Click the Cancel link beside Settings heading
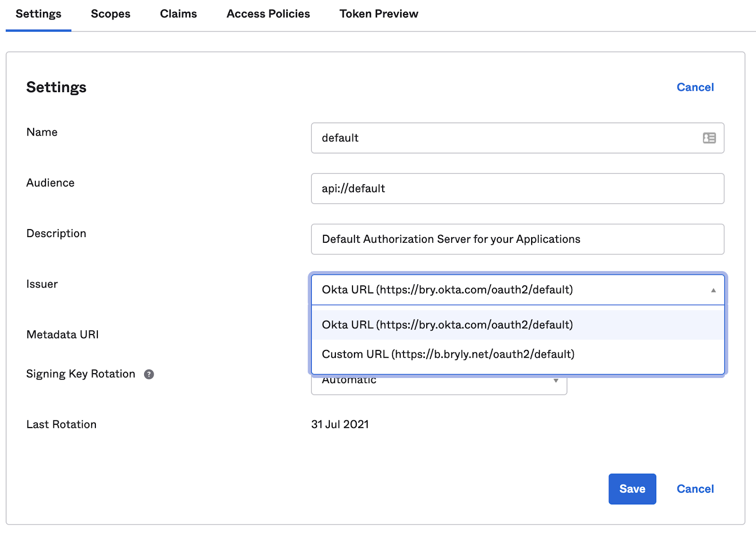This screenshot has width=756, height=538. tap(695, 87)
